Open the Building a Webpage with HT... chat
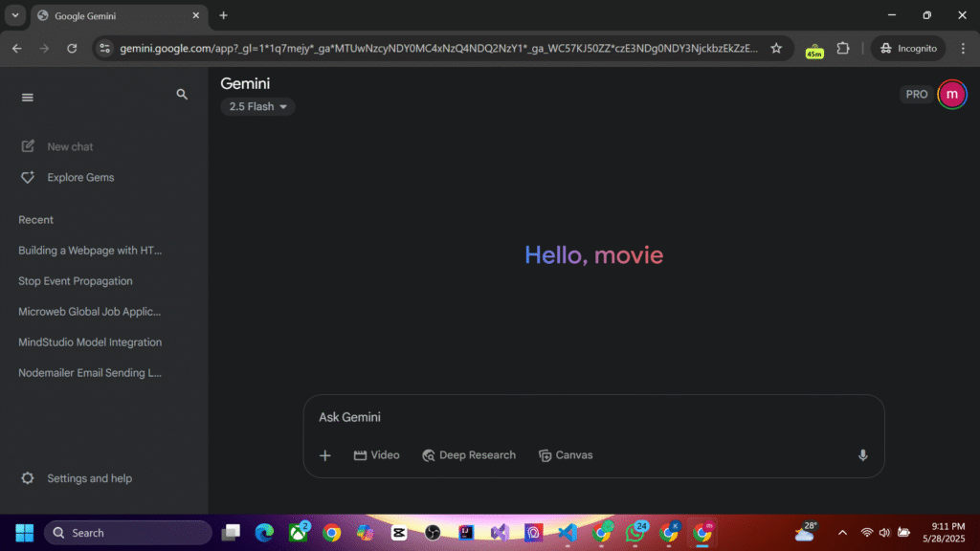The height and width of the screenshot is (551, 980). [90, 251]
